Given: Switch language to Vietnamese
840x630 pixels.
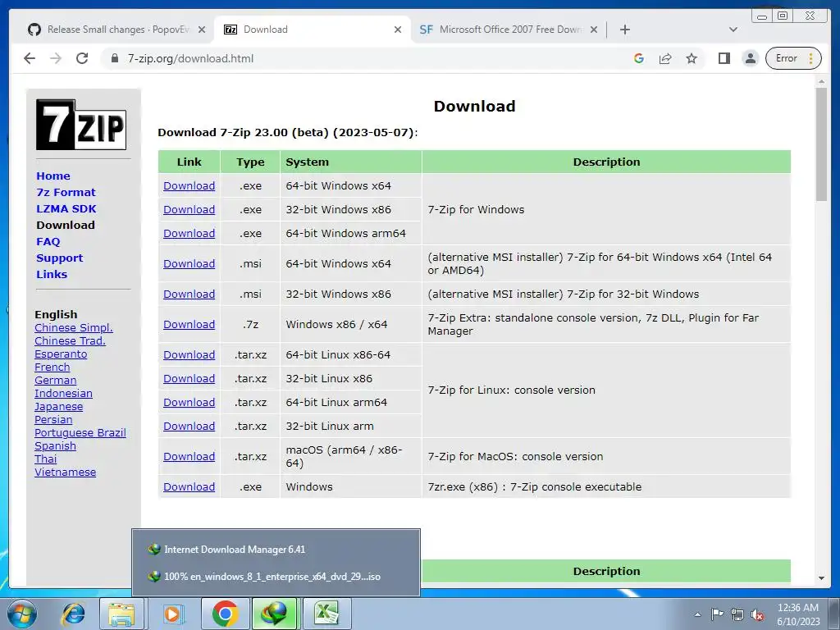Looking at the screenshot, I should [x=66, y=472].
